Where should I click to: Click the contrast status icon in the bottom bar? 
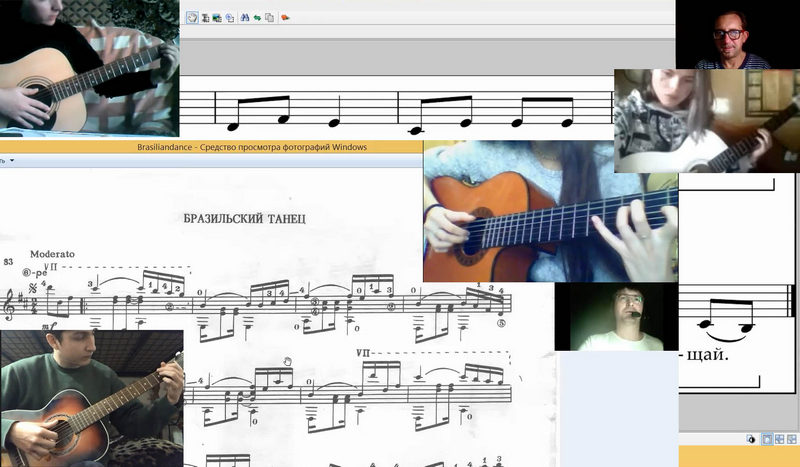click(x=751, y=439)
